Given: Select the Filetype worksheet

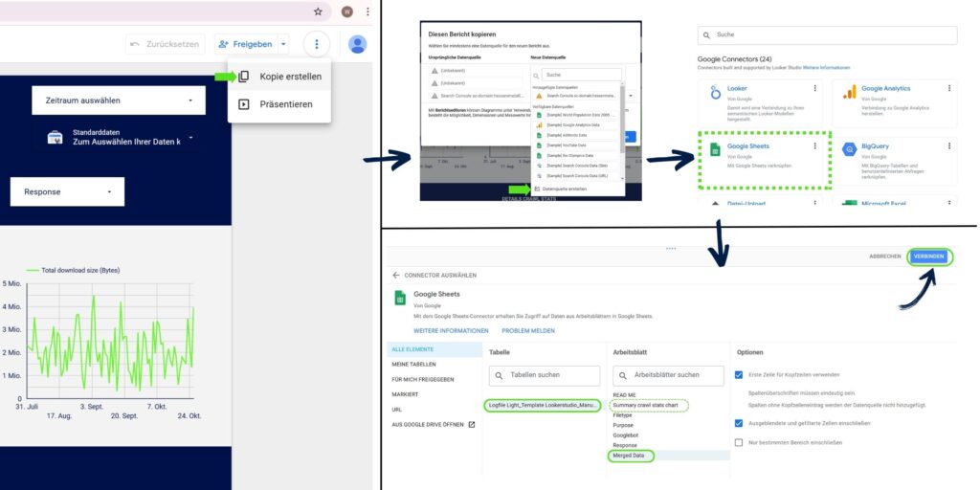Looking at the screenshot, I should point(622,415).
